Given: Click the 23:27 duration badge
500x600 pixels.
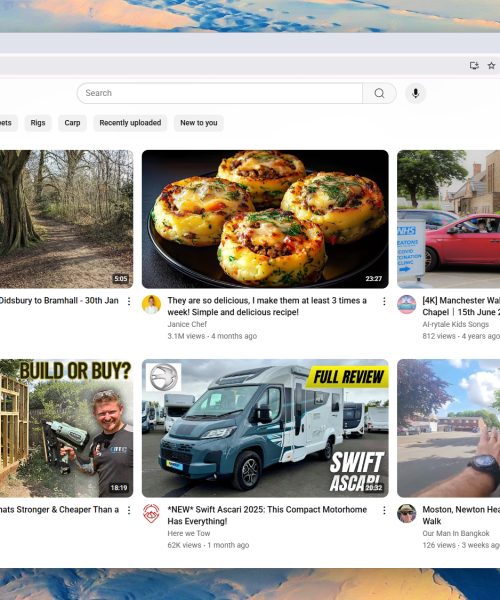Looking at the screenshot, I should click(x=373, y=279).
